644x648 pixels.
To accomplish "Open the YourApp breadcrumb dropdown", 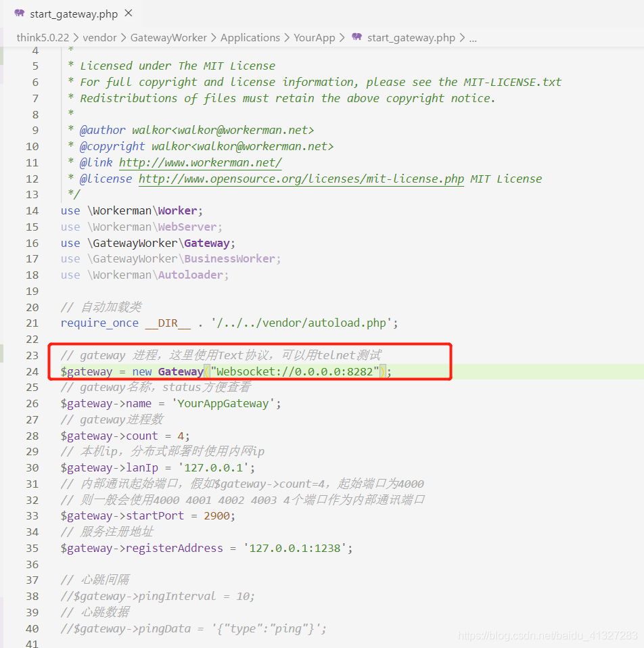I will (314, 38).
